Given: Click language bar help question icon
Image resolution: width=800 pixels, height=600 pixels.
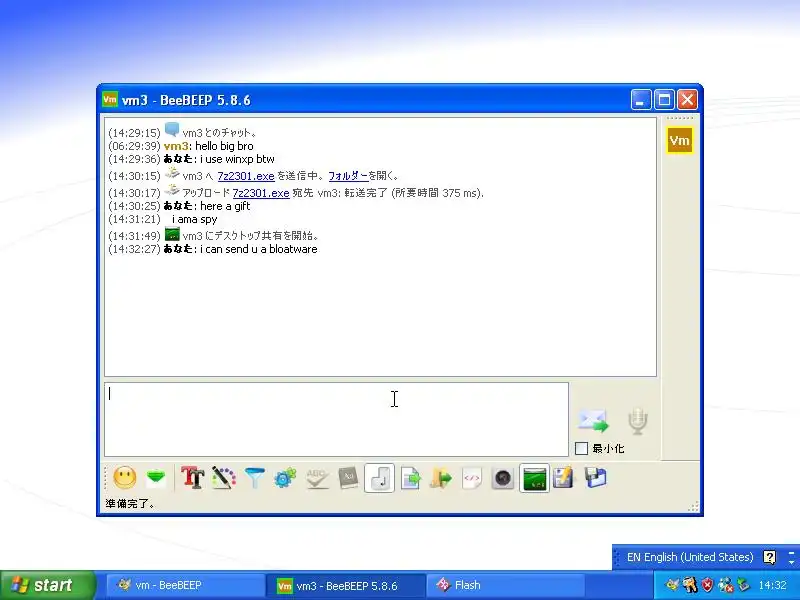Looking at the screenshot, I should pyautogui.click(x=769, y=557).
